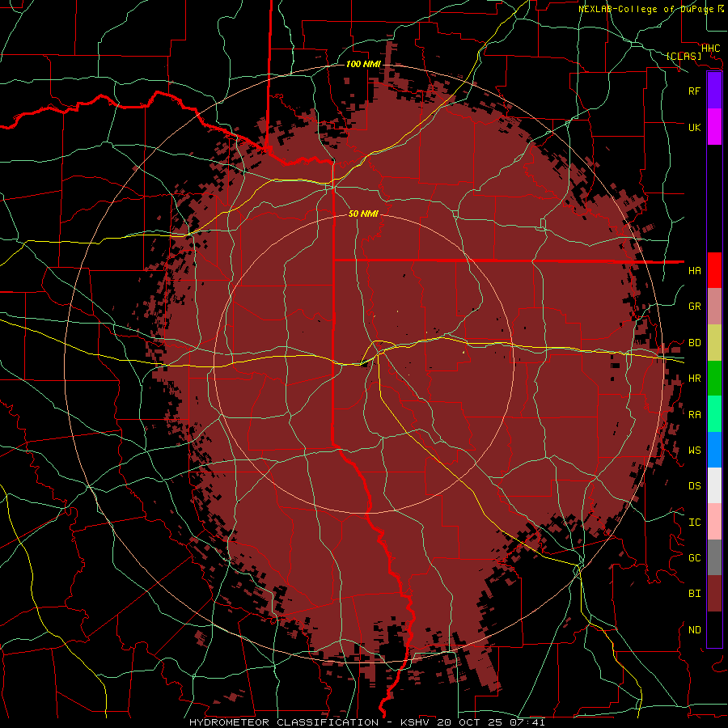
Task: Click the RF purple legend swatch
Action: (x=714, y=91)
